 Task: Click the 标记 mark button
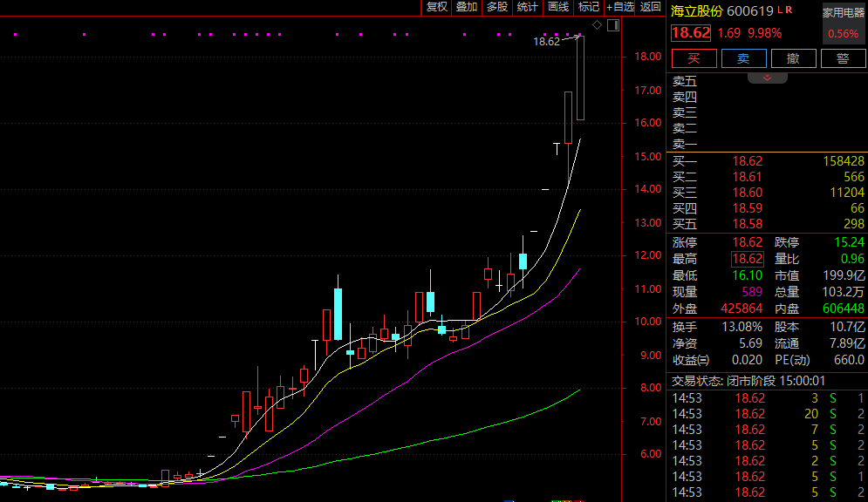[x=589, y=7]
